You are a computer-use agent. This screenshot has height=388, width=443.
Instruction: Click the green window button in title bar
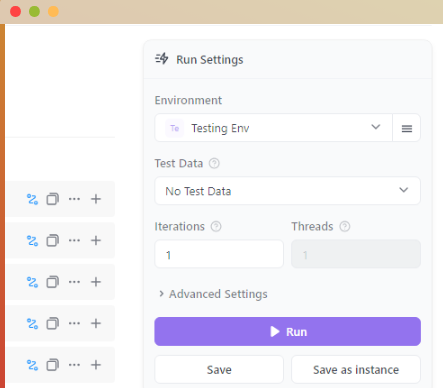(34, 11)
